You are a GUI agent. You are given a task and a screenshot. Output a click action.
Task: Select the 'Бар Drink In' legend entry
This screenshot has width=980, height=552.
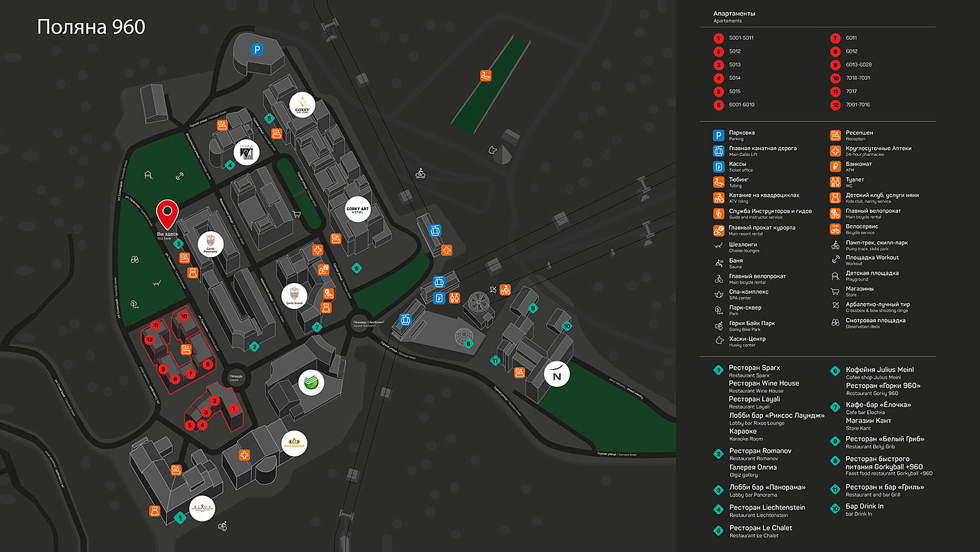pos(864,506)
